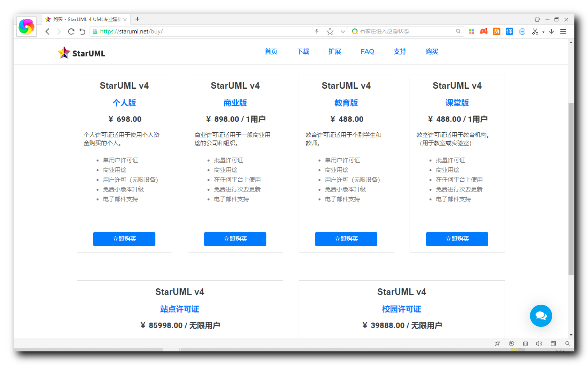Viewport: 588px width, 365px height.
Task: Mute page audio with the speaker icon
Action: pos(539,344)
